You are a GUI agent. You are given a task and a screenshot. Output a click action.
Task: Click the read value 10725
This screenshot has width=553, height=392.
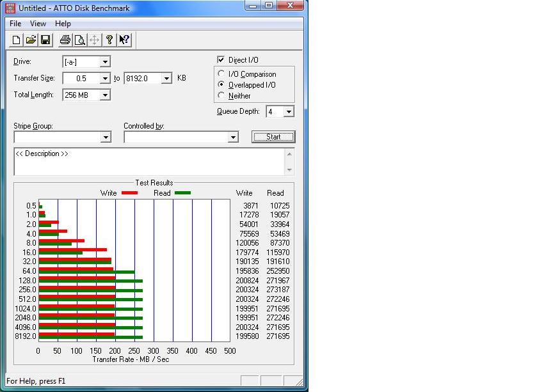pyautogui.click(x=280, y=205)
